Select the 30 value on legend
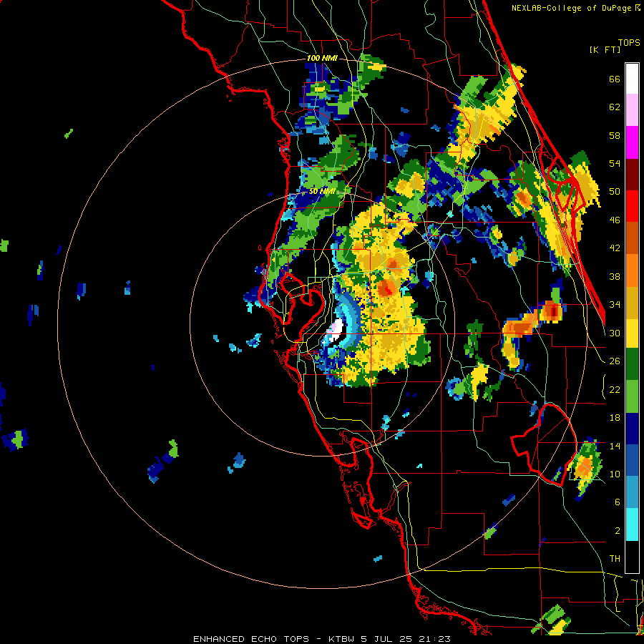This screenshot has width=644, height=644. coord(615,333)
